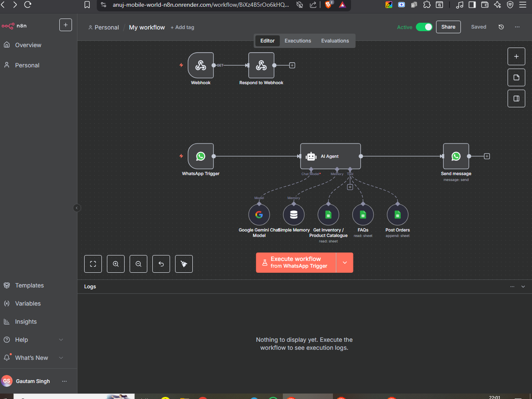Click the tidy up workflow broom icon
Image resolution: width=532 pixels, height=399 pixels.
(184, 264)
